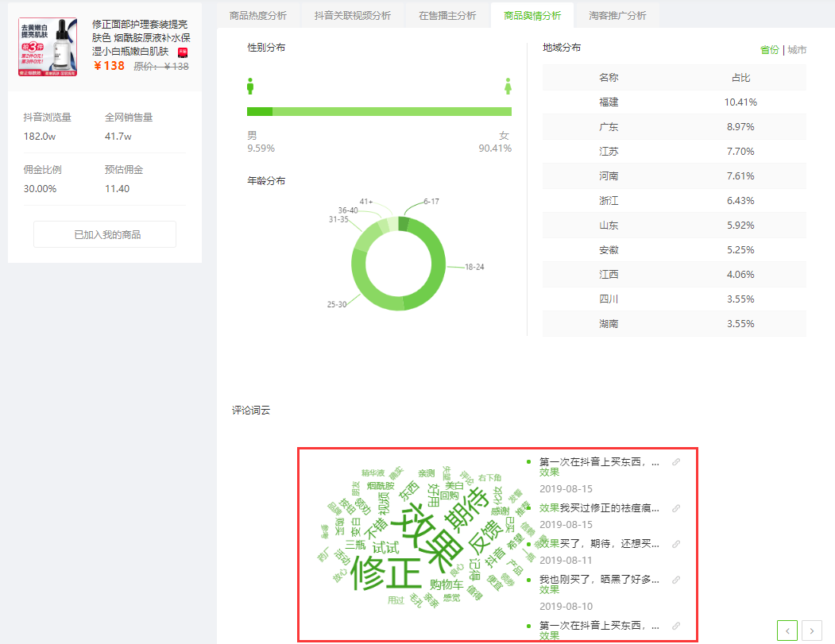
Task: Open the 商品热度分析 tab
Action: pos(257,15)
